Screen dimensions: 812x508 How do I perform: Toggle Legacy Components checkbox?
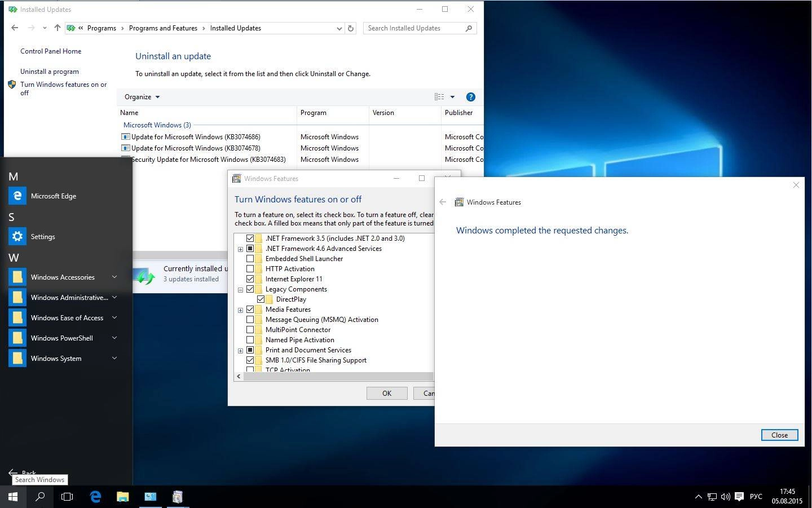tap(250, 289)
